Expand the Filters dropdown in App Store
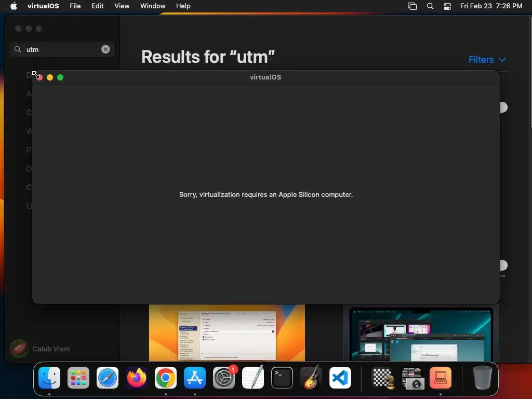The image size is (532, 399). tap(487, 60)
